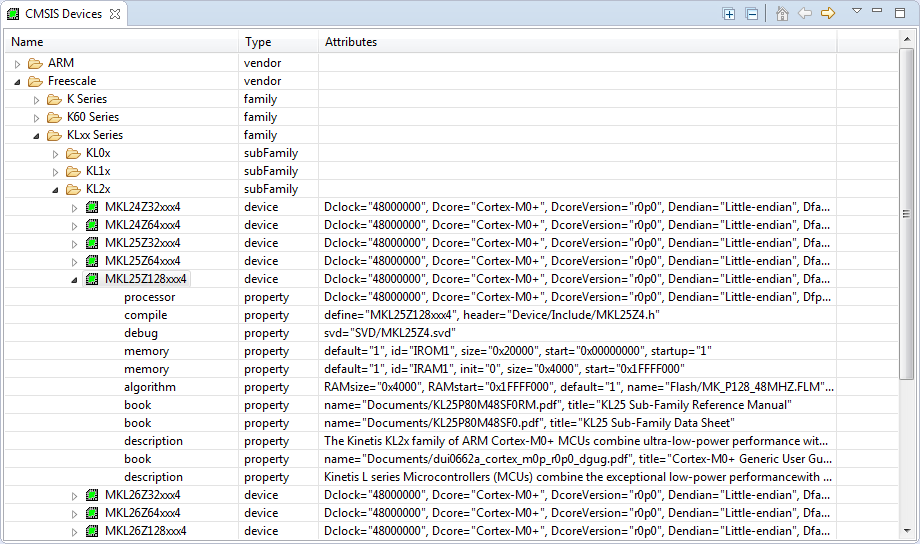The width and height of the screenshot is (920, 544).
Task: Click the vertical scrollbar thumb
Action: [907, 215]
